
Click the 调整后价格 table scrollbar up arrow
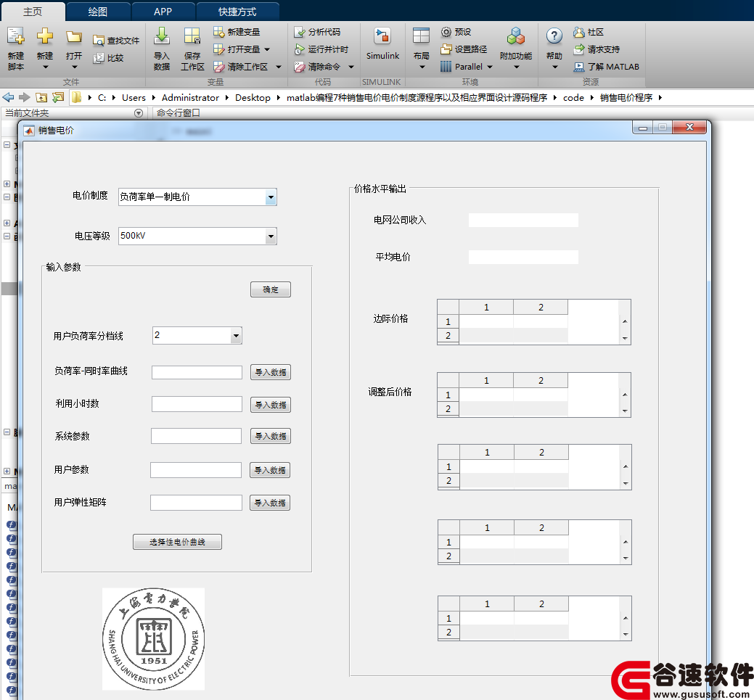coord(625,395)
